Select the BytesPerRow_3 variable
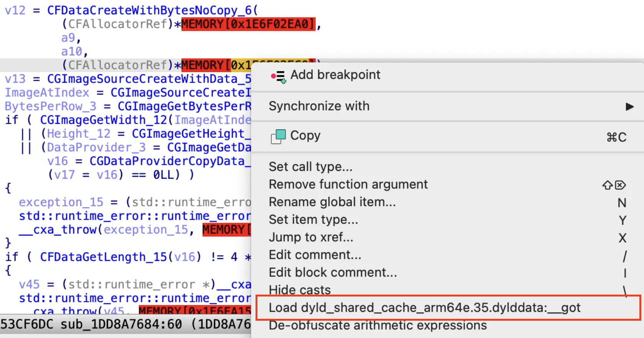The width and height of the screenshot is (644, 338). tap(50, 106)
